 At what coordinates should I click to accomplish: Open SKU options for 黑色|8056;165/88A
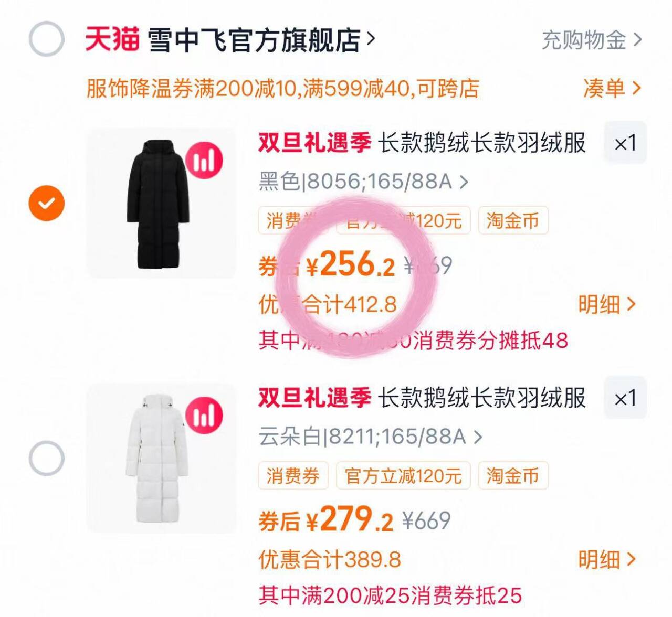(363, 182)
